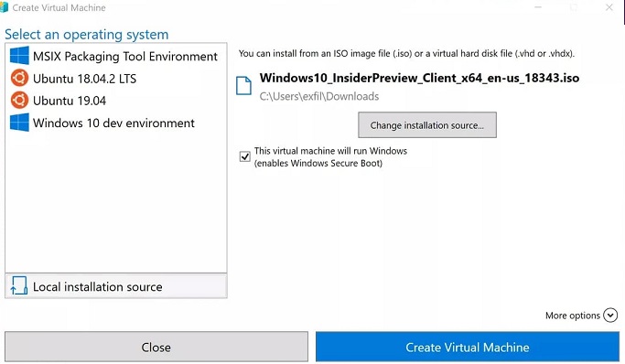Click the Windows10_InsiderPreview ISO file name
Image resolution: width=625 pixels, height=364 pixels.
[419, 78]
